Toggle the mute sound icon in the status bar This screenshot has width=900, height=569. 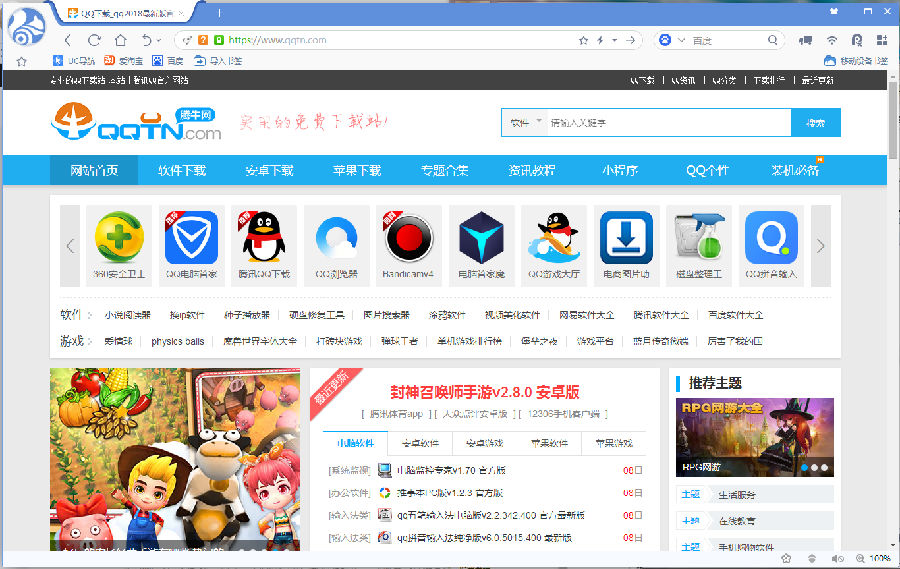(x=837, y=558)
